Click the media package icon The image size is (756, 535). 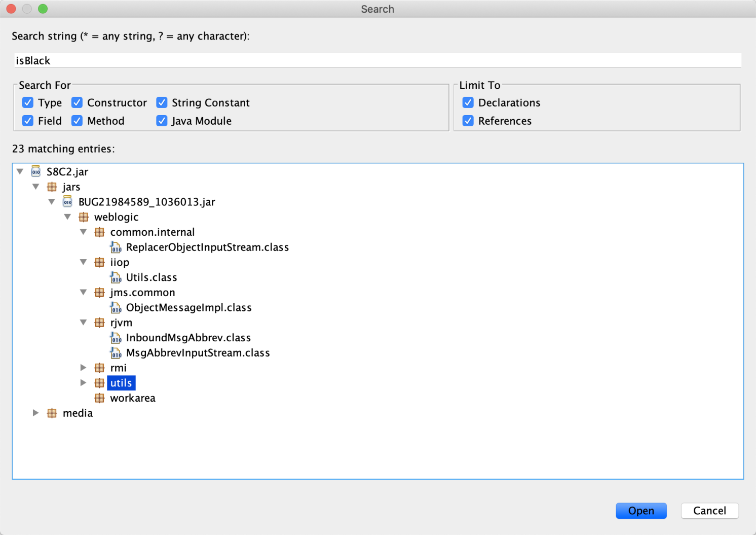(x=52, y=413)
